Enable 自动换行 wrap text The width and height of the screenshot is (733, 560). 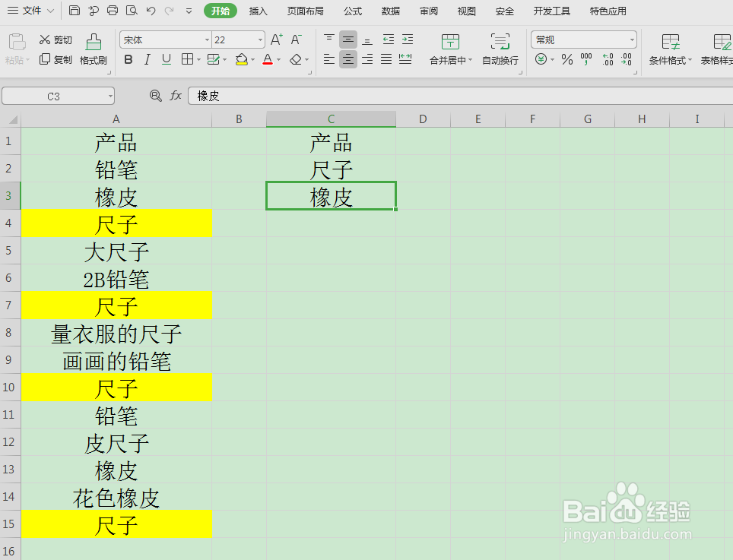point(500,51)
